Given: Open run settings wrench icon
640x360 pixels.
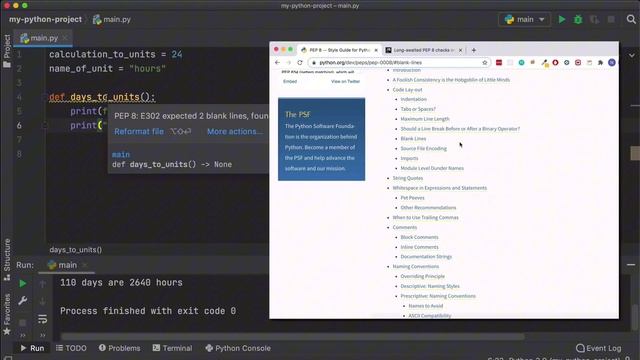Looking at the screenshot, I should point(22,301).
